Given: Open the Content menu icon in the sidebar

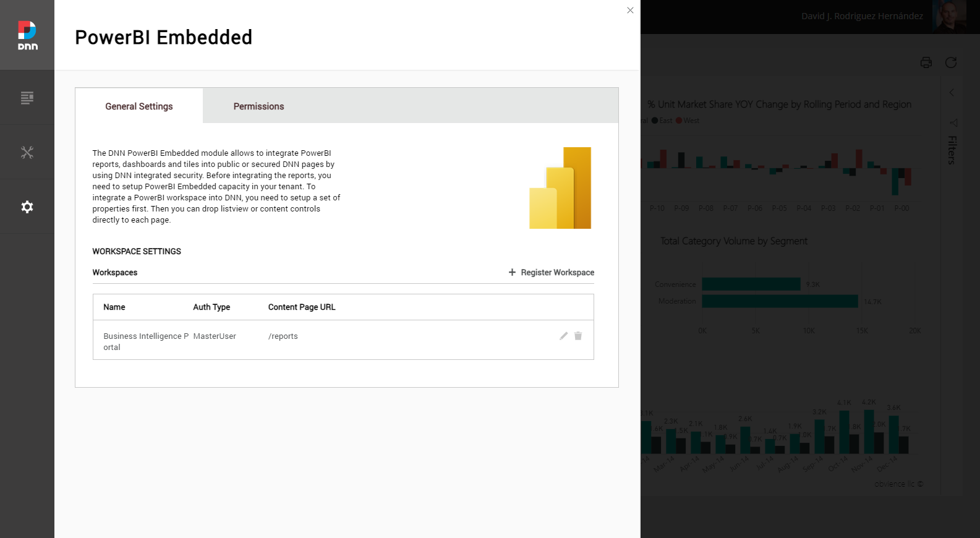Looking at the screenshot, I should coord(27,98).
